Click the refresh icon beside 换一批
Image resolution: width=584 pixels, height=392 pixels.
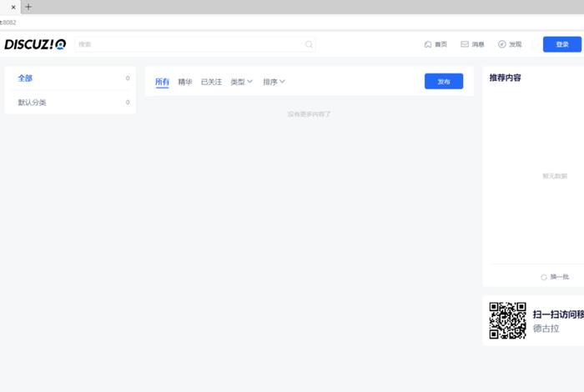point(544,277)
